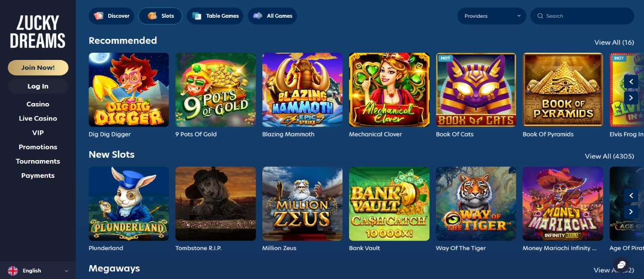Go back in New Slots carousel

pos(631,196)
